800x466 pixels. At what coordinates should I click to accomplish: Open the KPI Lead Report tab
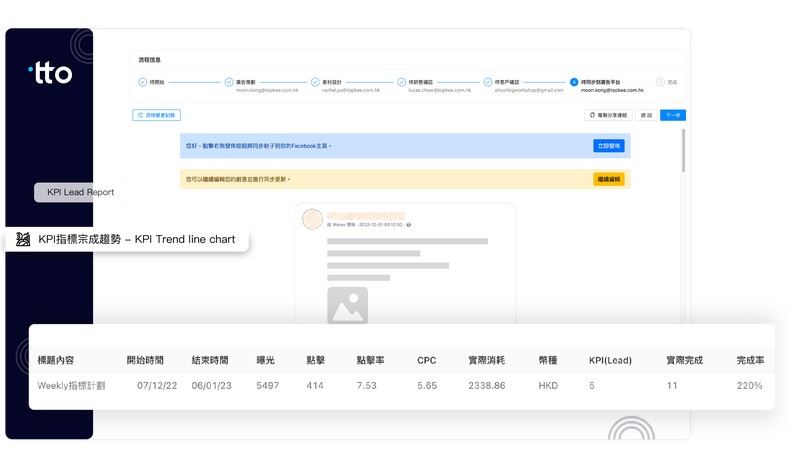[x=80, y=192]
